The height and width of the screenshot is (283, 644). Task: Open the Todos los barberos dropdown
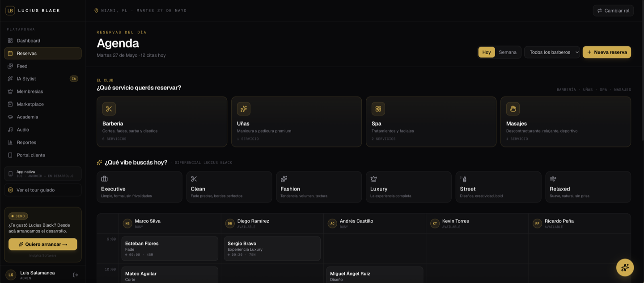(552, 52)
